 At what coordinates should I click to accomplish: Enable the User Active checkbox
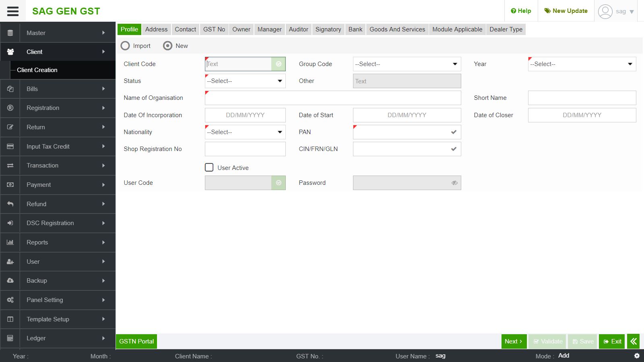[x=209, y=168]
